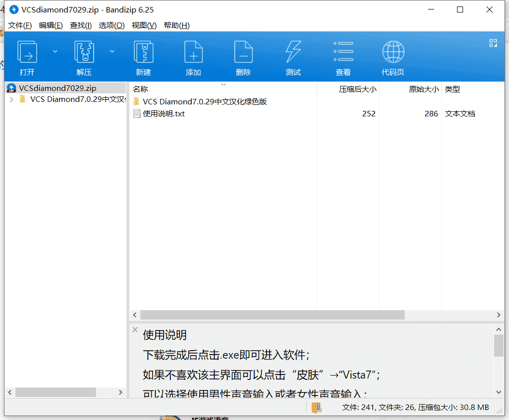The height and width of the screenshot is (420, 509).
Task: Open the 视图(V) menu
Action: 144,25
